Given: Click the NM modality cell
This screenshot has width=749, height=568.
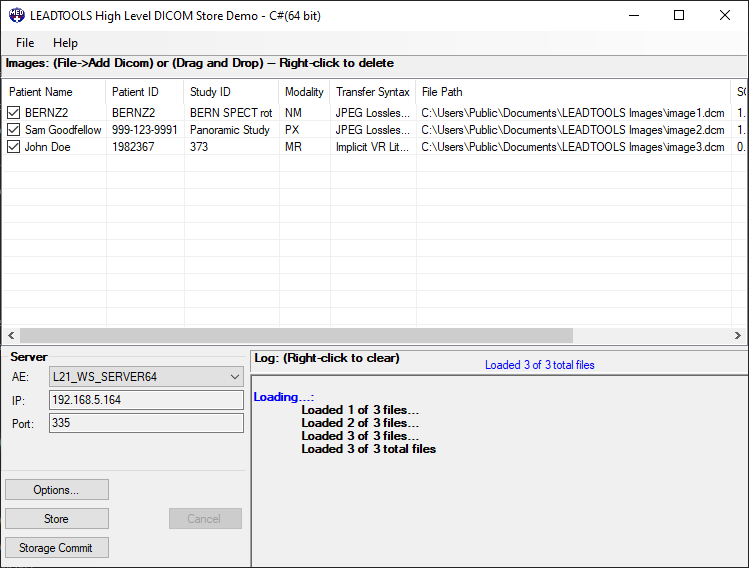Looking at the screenshot, I should pos(293,113).
